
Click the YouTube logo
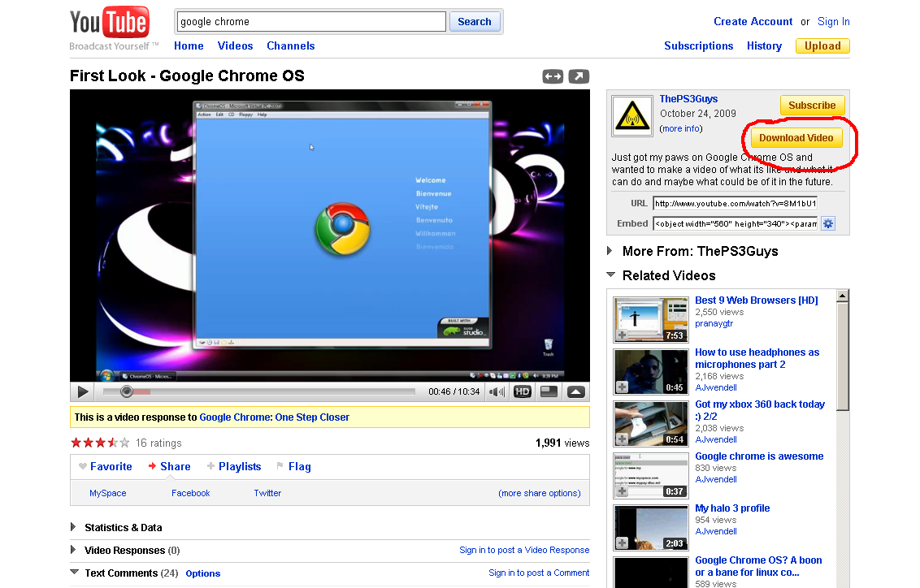[110, 23]
